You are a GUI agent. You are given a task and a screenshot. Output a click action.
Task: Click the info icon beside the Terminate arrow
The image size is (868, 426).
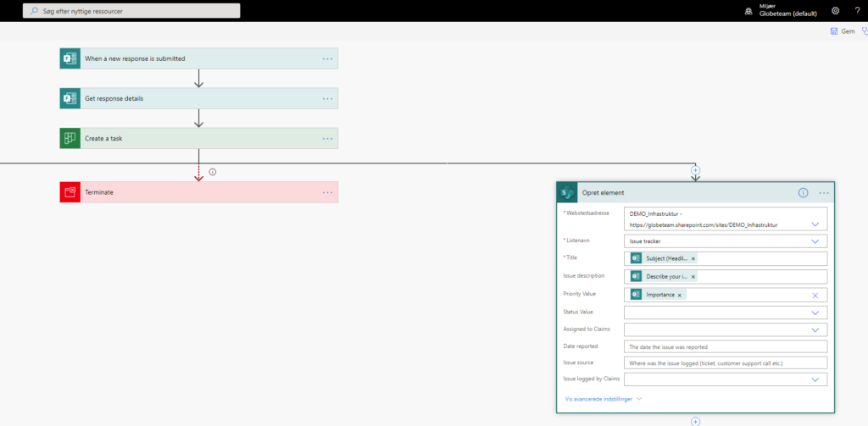click(x=213, y=172)
